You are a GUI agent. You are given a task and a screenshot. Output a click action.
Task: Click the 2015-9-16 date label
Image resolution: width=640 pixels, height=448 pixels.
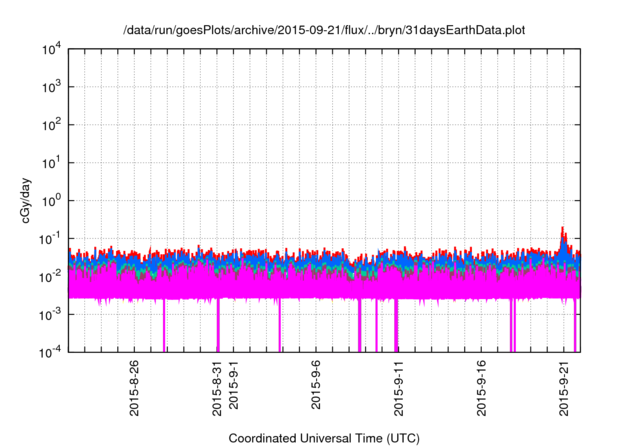(482, 388)
